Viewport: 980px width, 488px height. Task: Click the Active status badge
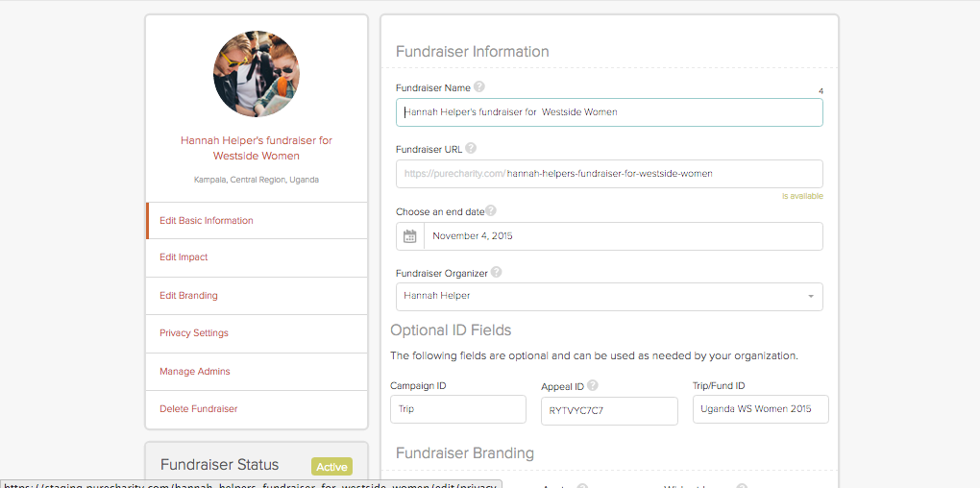pyautogui.click(x=331, y=467)
